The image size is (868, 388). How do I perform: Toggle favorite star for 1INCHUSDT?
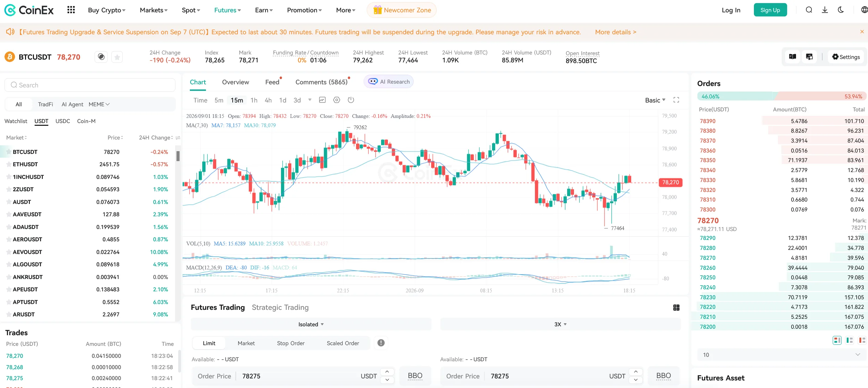click(x=9, y=177)
